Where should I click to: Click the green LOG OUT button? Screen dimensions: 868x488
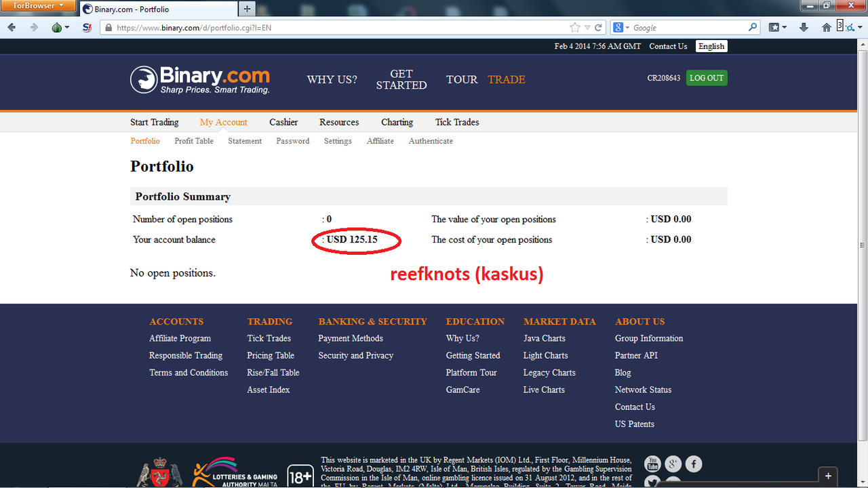point(707,78)
